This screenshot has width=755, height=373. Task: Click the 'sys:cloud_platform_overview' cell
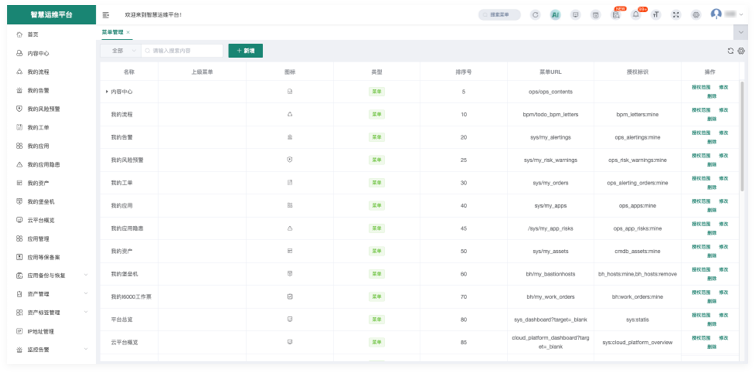click(638, 342)
